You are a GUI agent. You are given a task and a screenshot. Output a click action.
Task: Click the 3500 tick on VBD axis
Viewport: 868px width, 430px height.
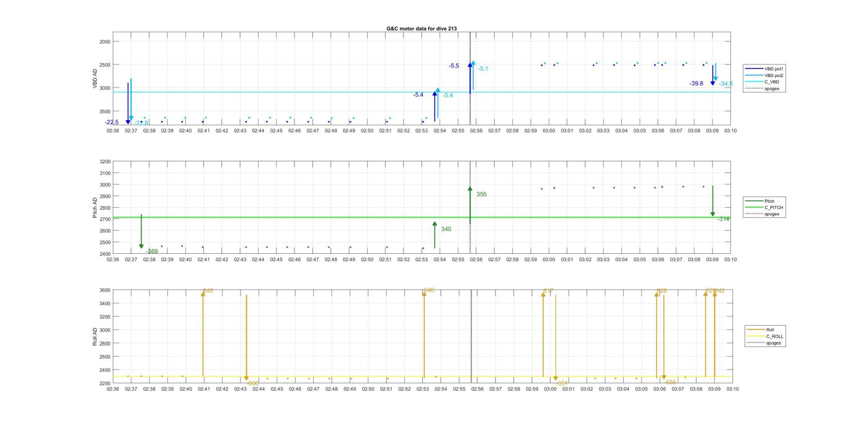tap(105, 111)
